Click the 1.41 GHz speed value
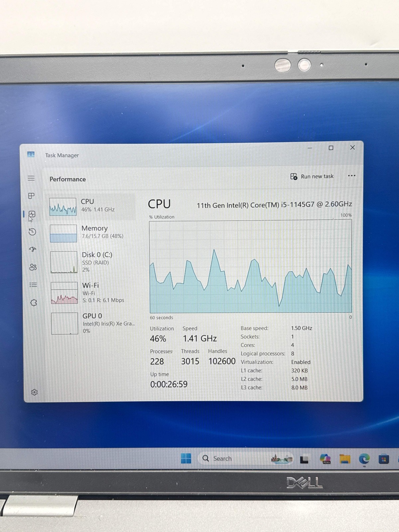This screenshot has height=532, width=399. (x=200, y=338)
